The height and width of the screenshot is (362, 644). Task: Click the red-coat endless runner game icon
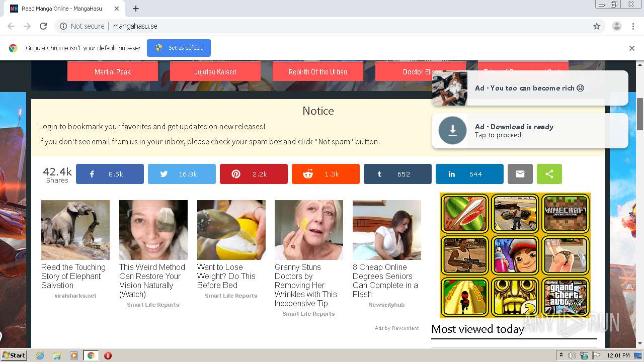click(465, 297)
